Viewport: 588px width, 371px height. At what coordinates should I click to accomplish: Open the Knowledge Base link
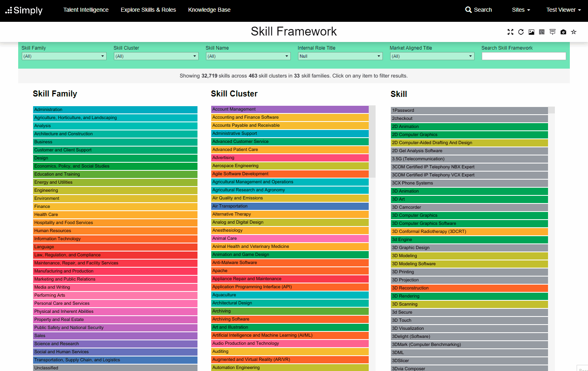(209, 10)
